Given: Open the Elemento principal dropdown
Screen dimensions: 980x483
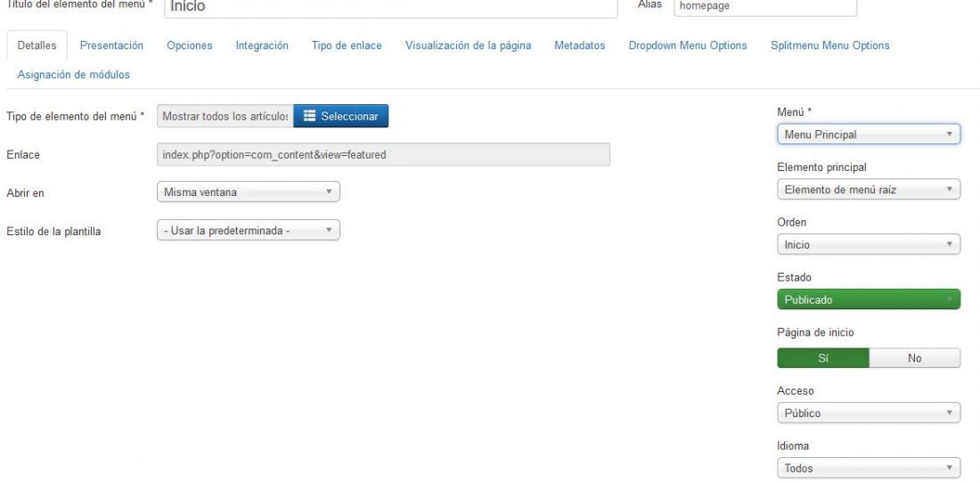Looking at the screenshot, I should (x=869, y=189).
